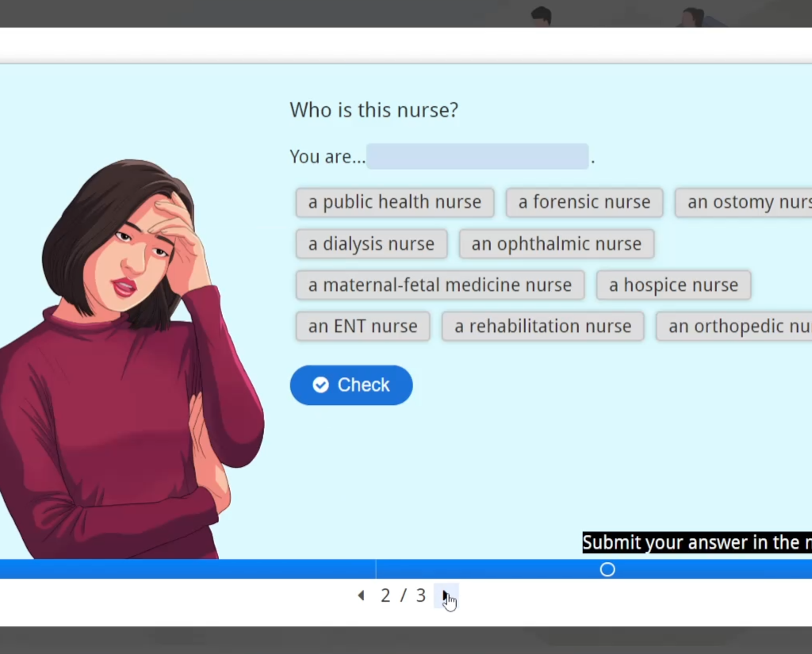Go to previous slide arrow
Screen dimensions: 812x654
click(x=362, y=595)
